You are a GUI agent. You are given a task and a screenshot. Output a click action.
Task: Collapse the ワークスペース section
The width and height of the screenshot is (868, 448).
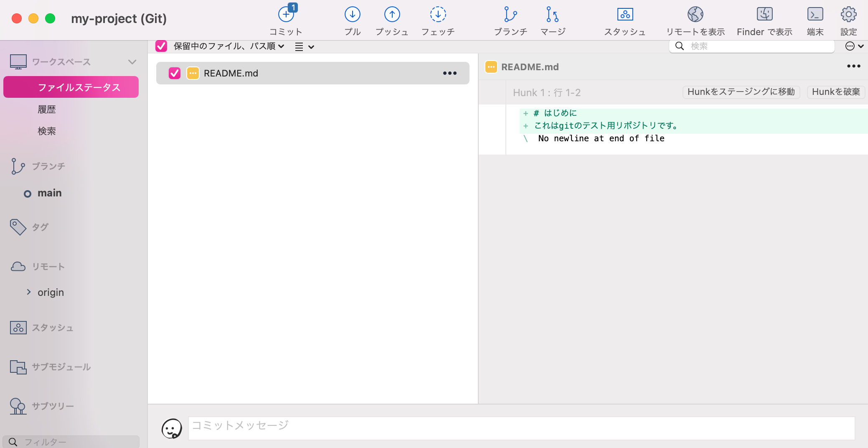[x=132, y=62]
